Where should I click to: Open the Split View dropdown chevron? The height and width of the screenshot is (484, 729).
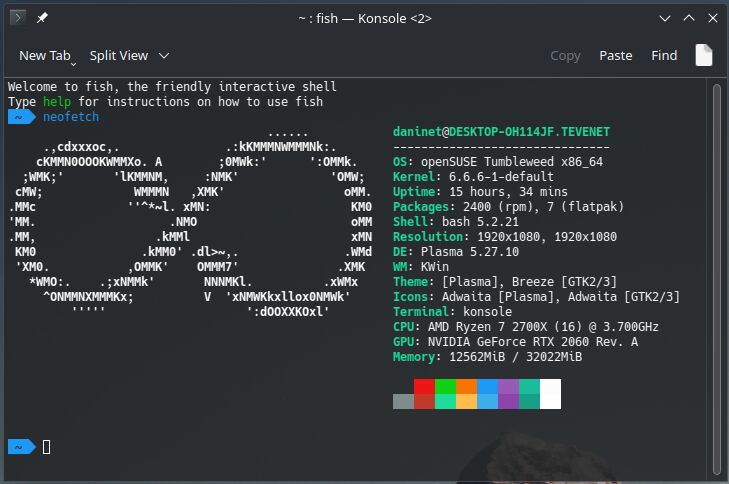(164, 56)
